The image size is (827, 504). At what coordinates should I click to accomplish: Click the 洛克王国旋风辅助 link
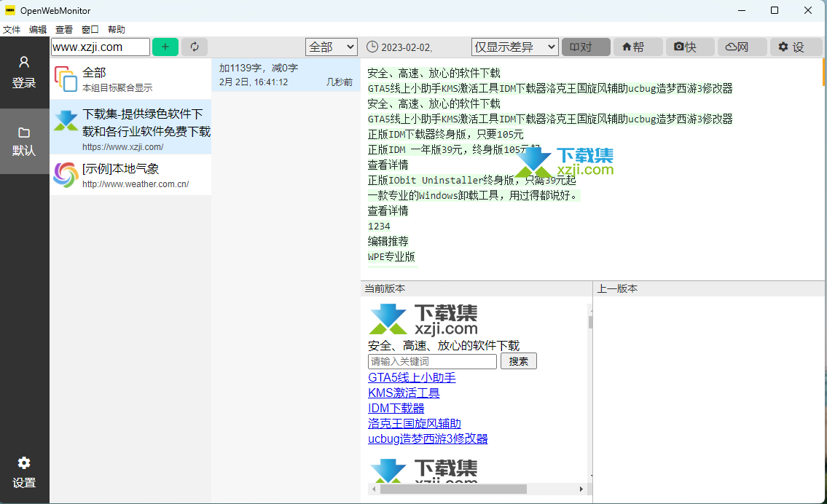415,423
